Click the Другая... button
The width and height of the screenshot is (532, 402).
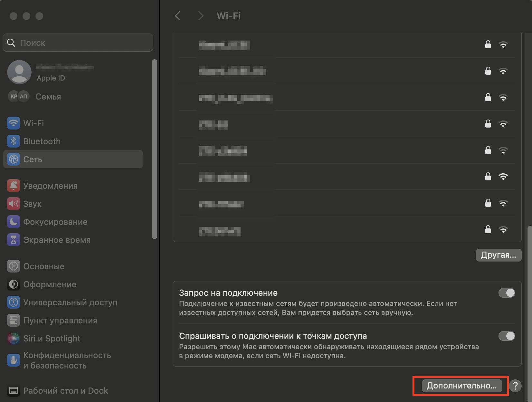click(x=499, y=255)
